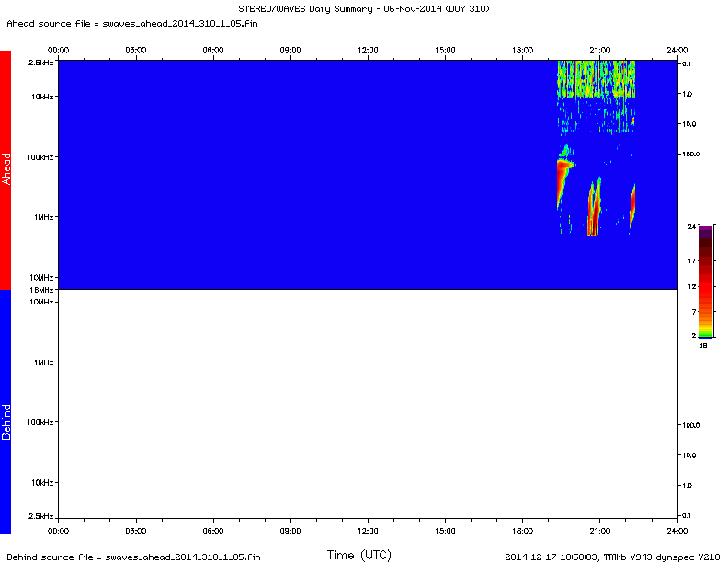Click the 0.1 right-axis label of Behind panel
This screenshot has height=563, width=728.
click(687, 515)
